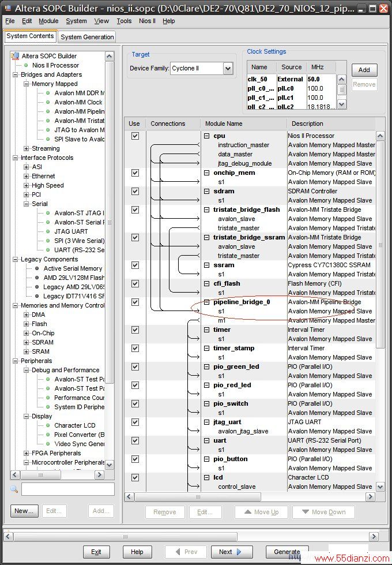
Task: Open the Module menu
Action: coord(48,21)
